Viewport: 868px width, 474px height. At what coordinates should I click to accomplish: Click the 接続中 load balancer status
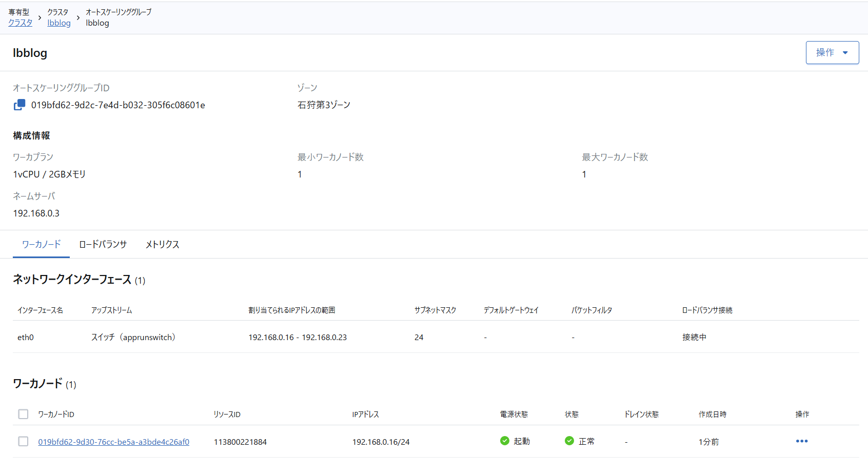coord(694,337)
